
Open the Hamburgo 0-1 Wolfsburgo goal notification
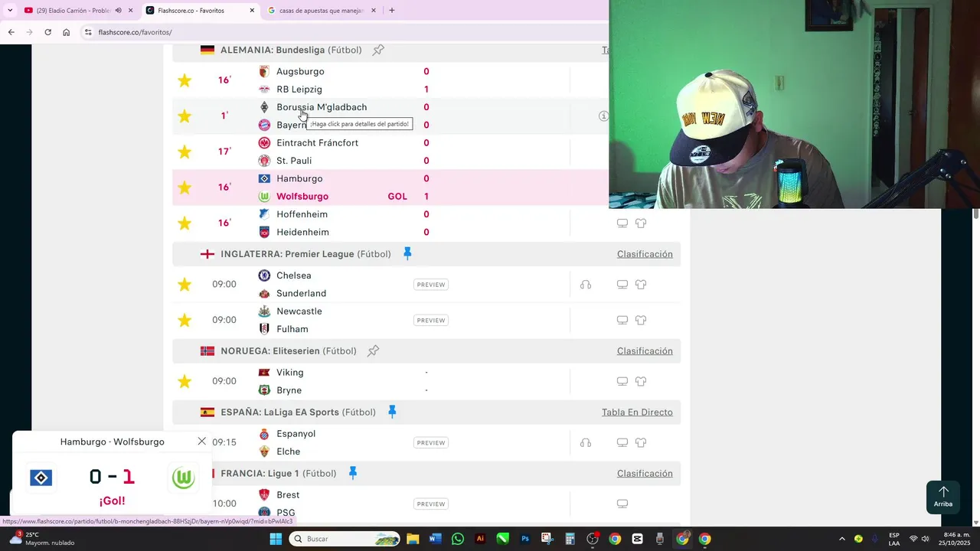pyautogui.click(x=112, y=474)
